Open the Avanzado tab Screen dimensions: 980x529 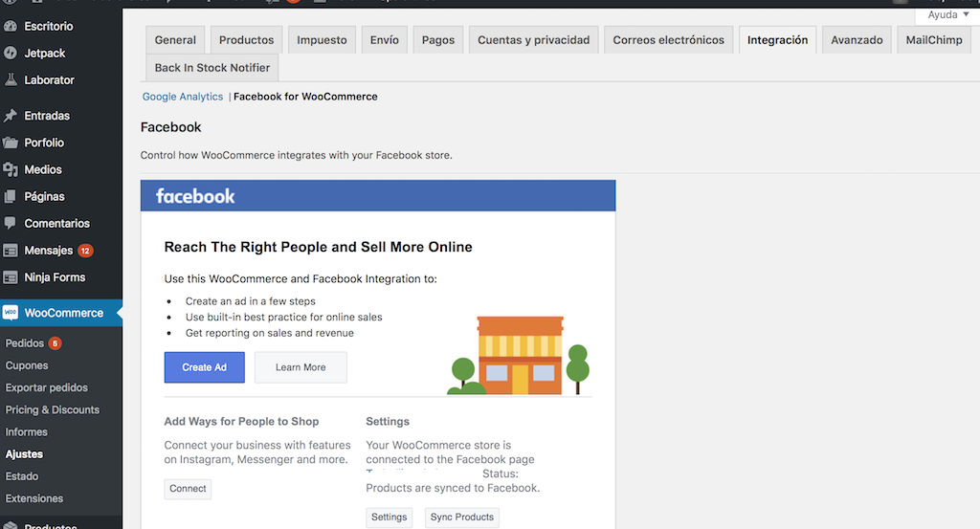click(857, 40)
